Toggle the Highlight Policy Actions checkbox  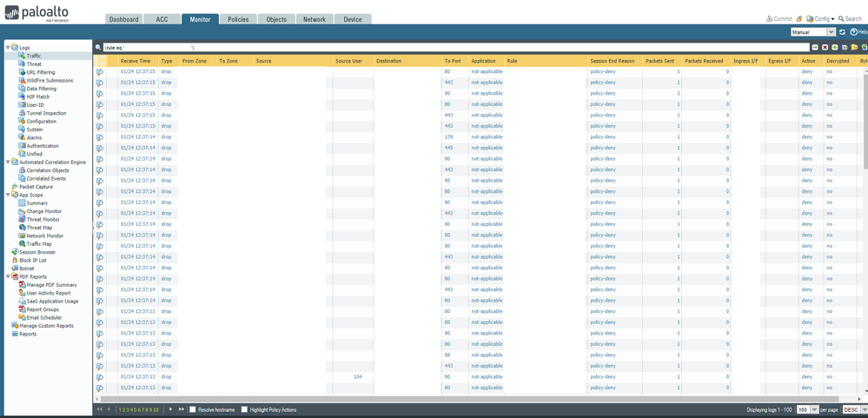coord(244,409)
